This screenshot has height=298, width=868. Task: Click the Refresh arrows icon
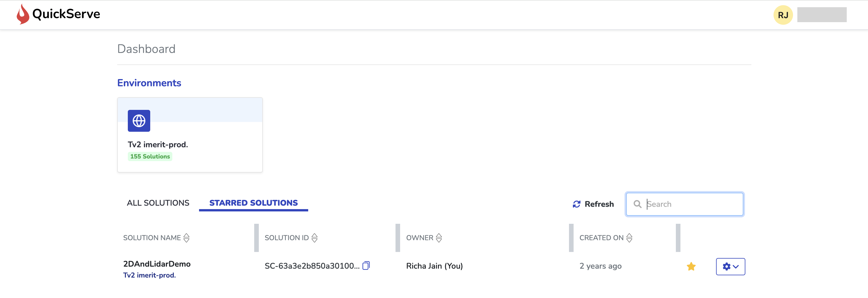click(x=576, y=204)
